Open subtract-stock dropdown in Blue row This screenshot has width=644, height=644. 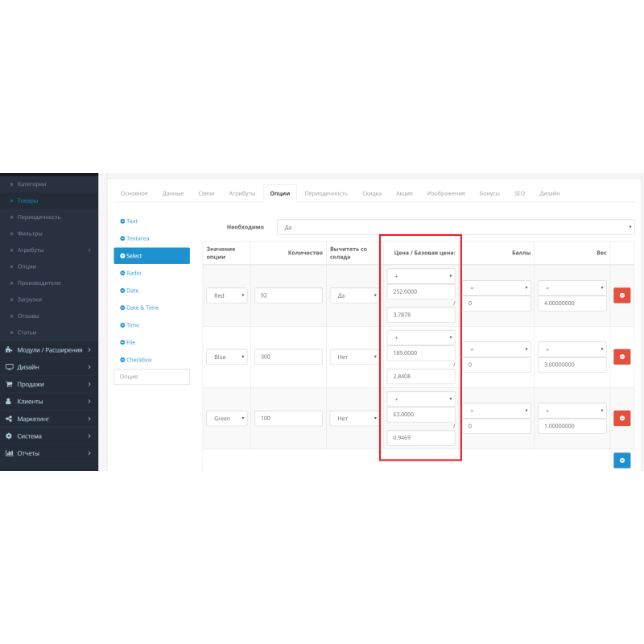click(354, 357)
